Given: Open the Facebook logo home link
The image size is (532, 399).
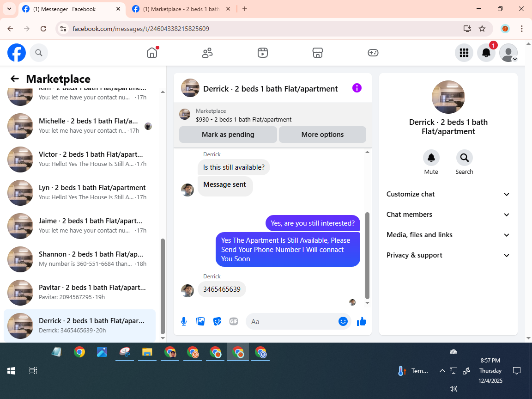Looking at the screenshot, I should coord(17,53).
